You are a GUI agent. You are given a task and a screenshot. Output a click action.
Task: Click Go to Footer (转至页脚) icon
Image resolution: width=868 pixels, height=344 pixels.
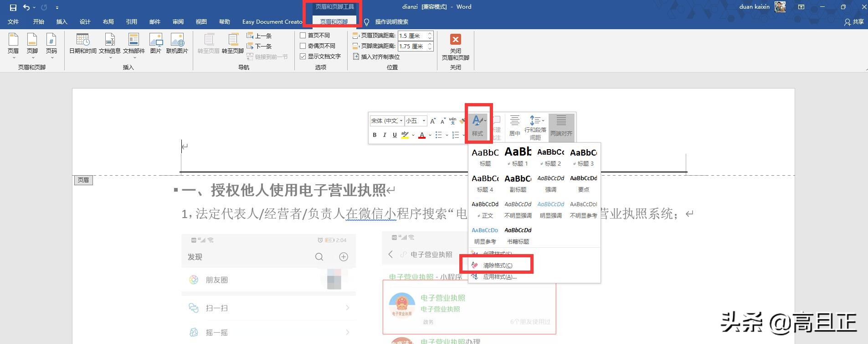[232, 44]
